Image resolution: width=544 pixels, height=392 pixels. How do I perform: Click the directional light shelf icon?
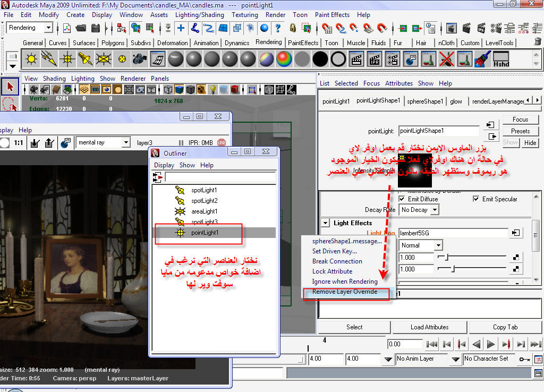[x=49, y=58]
